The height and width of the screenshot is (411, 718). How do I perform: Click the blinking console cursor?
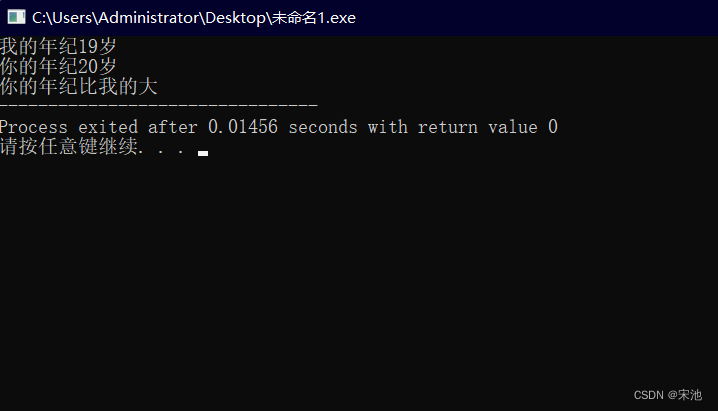pyautogui.click(x=203, y=153)
